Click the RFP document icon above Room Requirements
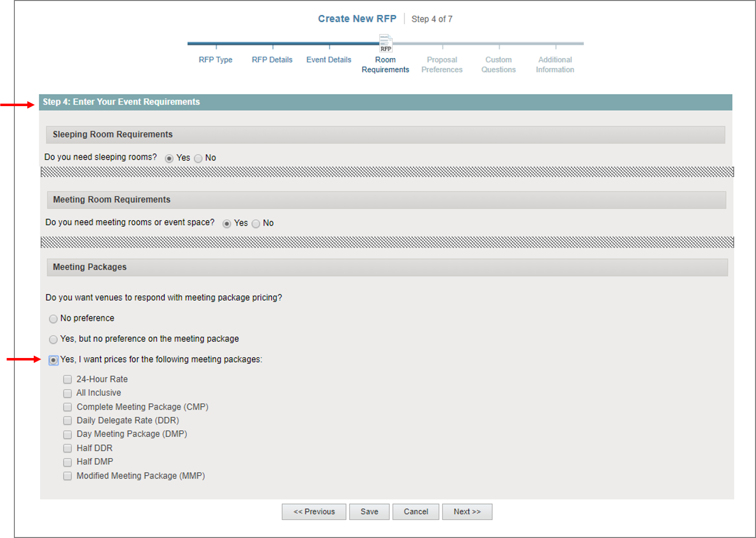The image size is (756, 538). (x=385, y=43)
